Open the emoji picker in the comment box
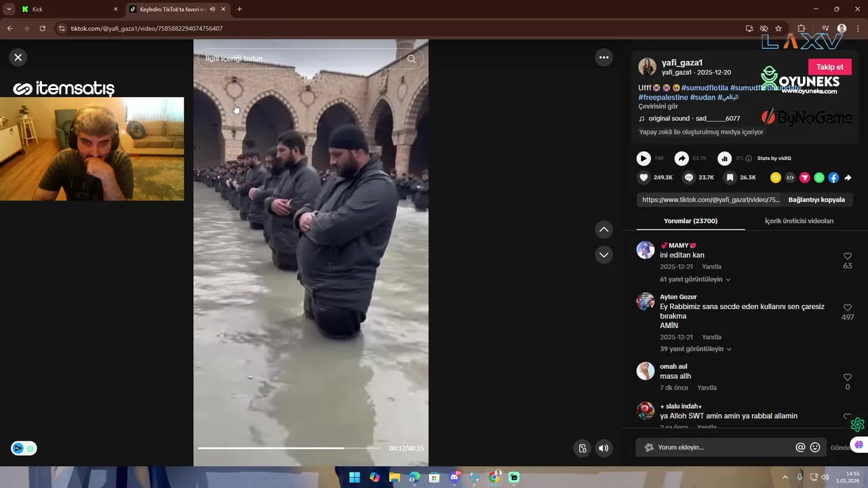Viewport: 868px width, 488px height. 815,447
